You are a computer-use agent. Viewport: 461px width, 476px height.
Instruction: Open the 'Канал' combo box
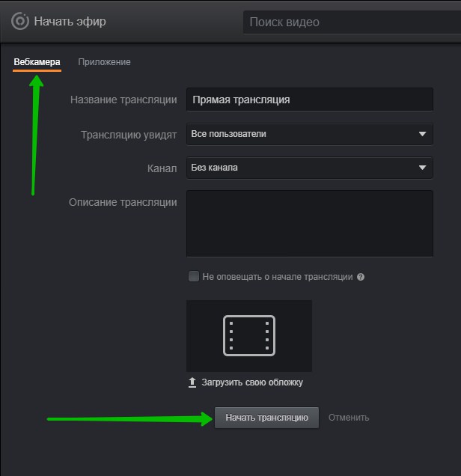pos(308,168)
